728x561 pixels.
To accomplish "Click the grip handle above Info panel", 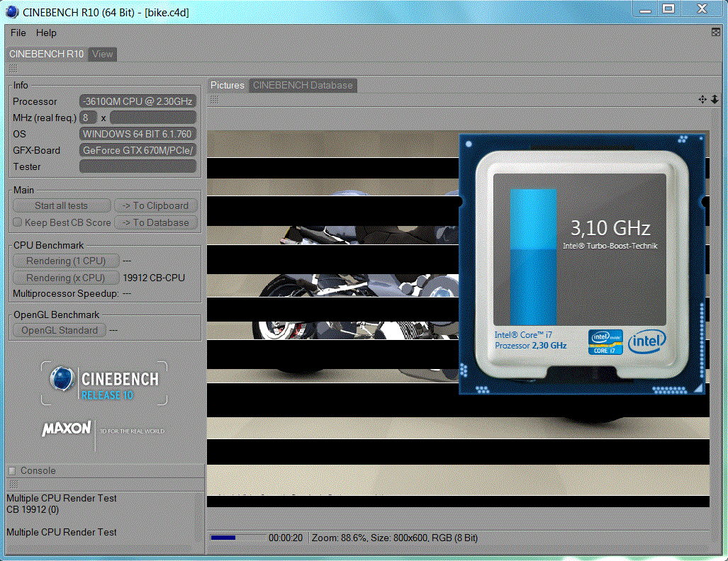I will 13,69.
